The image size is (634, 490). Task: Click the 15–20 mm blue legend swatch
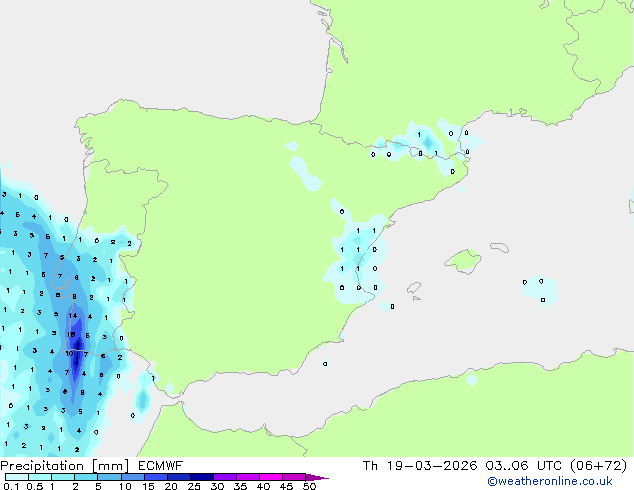point(156,477)
